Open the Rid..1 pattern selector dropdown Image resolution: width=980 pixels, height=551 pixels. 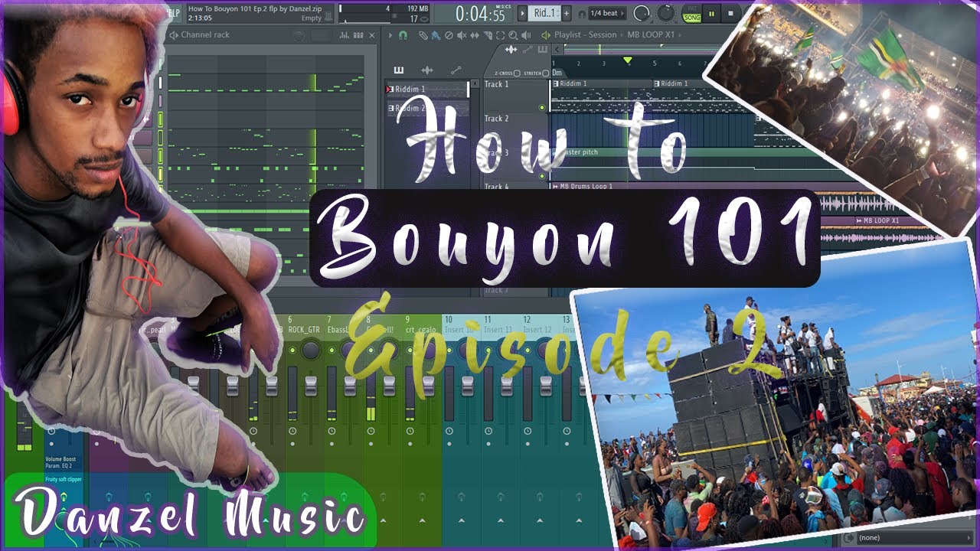544,13
